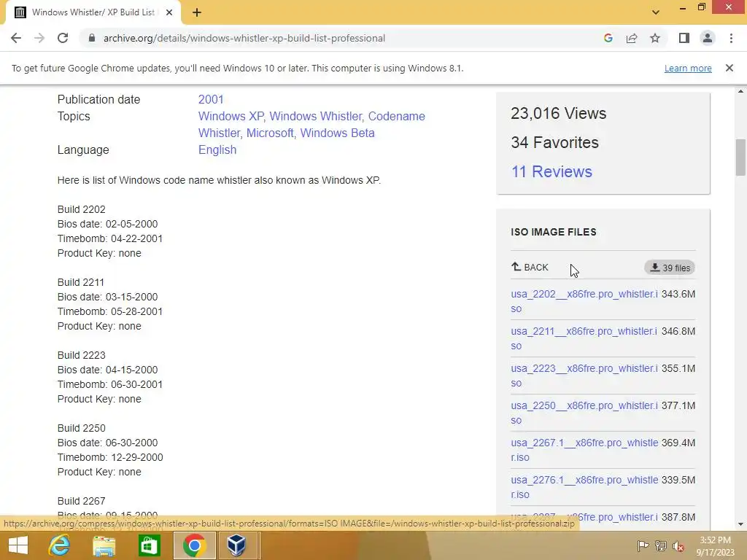The image size is (747, 560).
Task: Download usa_2202__x86fre.pro_whistler.iso
Action: coord(584,301)
